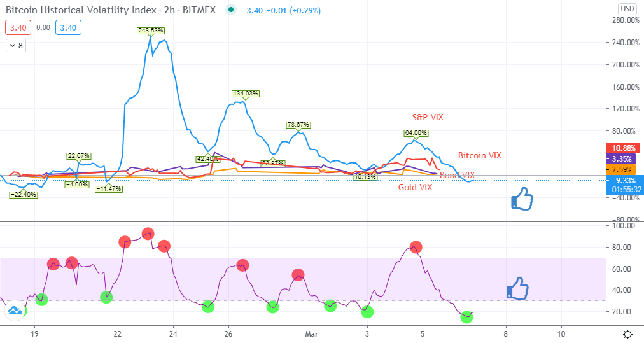Click the 248.53% peak label
The image size is (644, 343).
[151, 31]
